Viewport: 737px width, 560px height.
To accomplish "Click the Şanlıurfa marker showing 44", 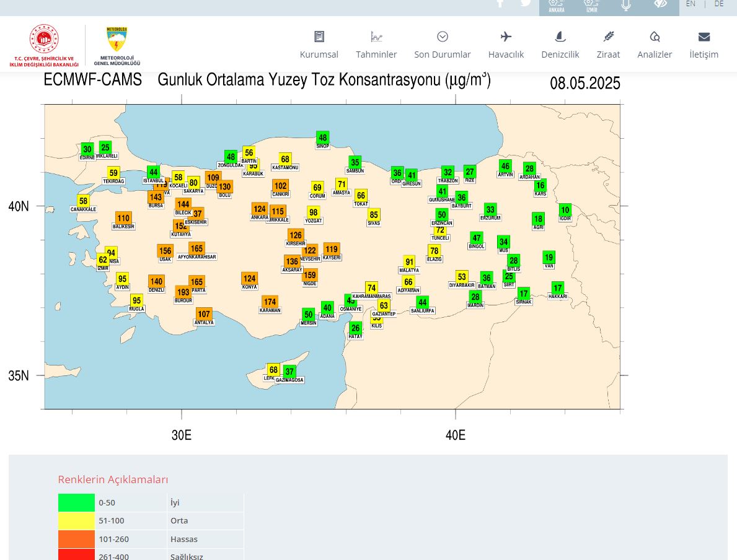I will click(423, 302).
